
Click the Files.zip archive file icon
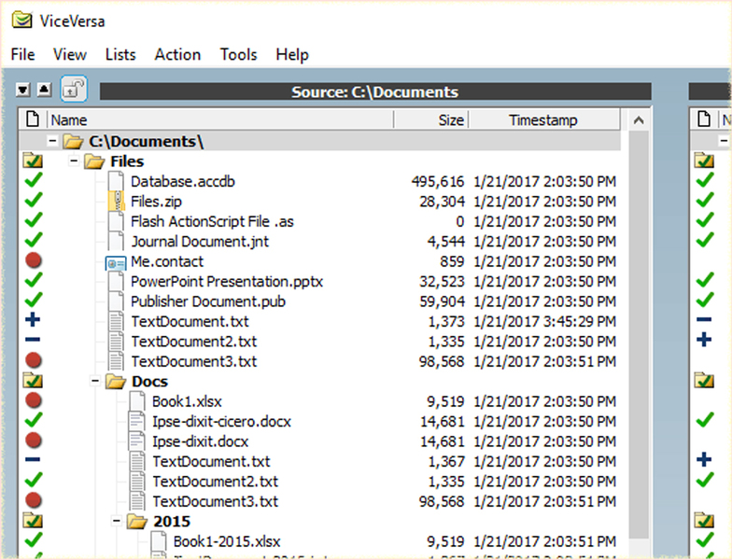pos(116,202)
